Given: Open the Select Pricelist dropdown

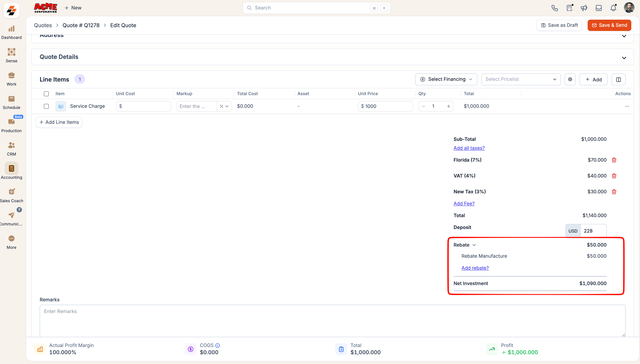Looking at the screenshot, I should [521, 79].
